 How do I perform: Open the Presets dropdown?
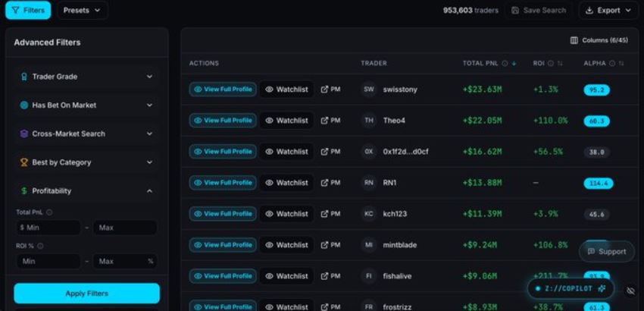coord(82,11)
